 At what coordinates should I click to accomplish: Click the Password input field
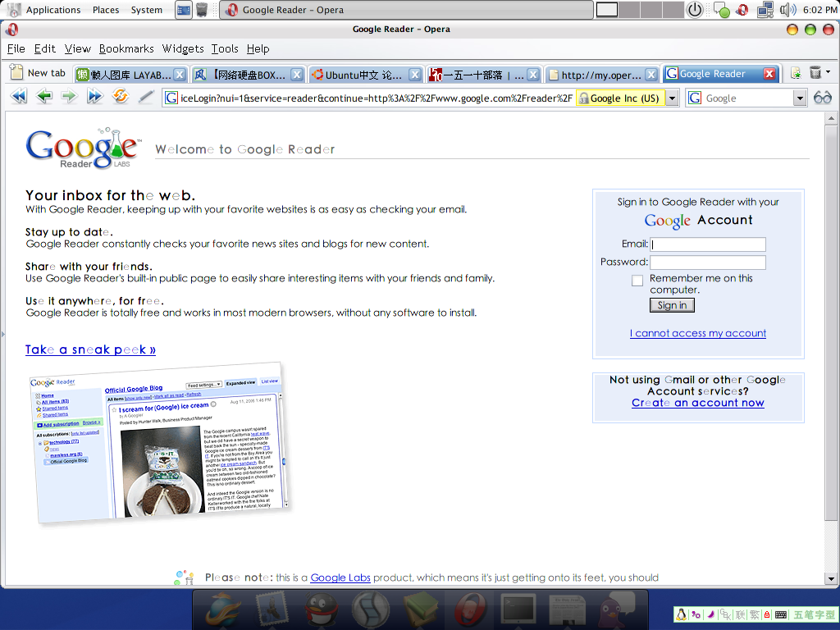tap(708, 262)
